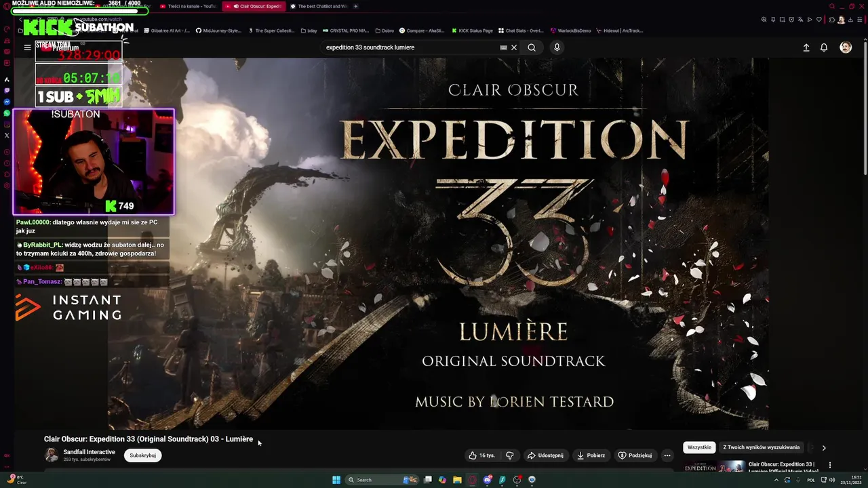The height and width of the screenshot is (488, 868).
Task: Open Copilot from the taskbar
Action: [x=442, y=480]
